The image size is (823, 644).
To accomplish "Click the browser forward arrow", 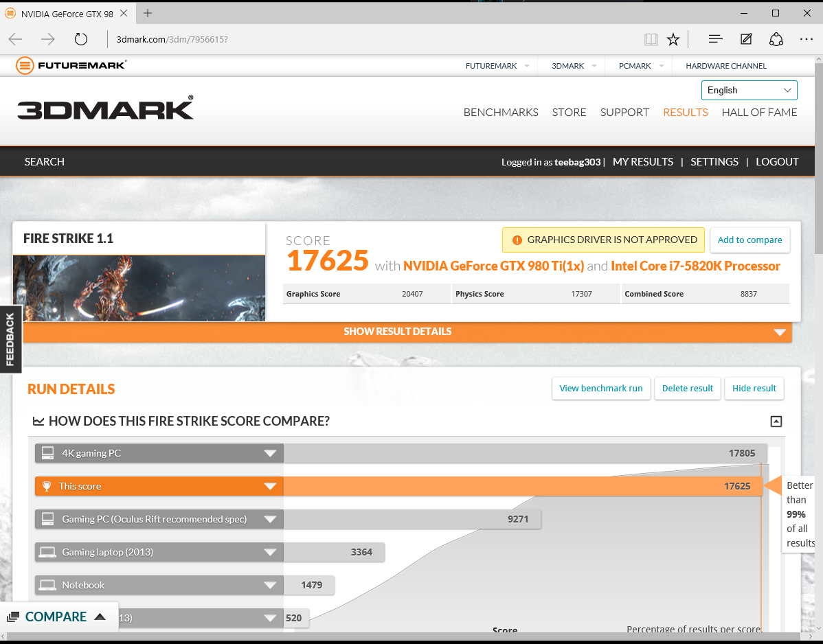I will click(48, 39).
